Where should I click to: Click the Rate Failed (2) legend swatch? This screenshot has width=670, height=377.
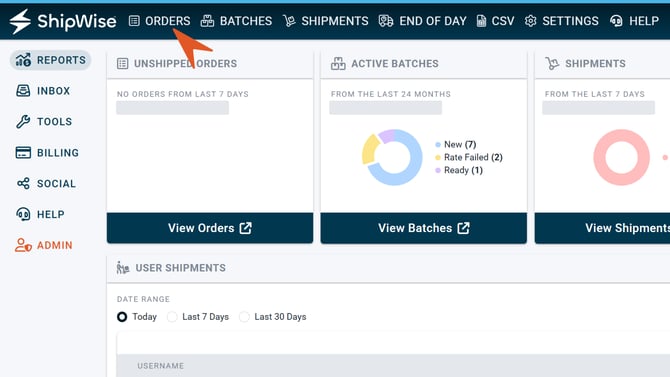[x=438, y=157]
